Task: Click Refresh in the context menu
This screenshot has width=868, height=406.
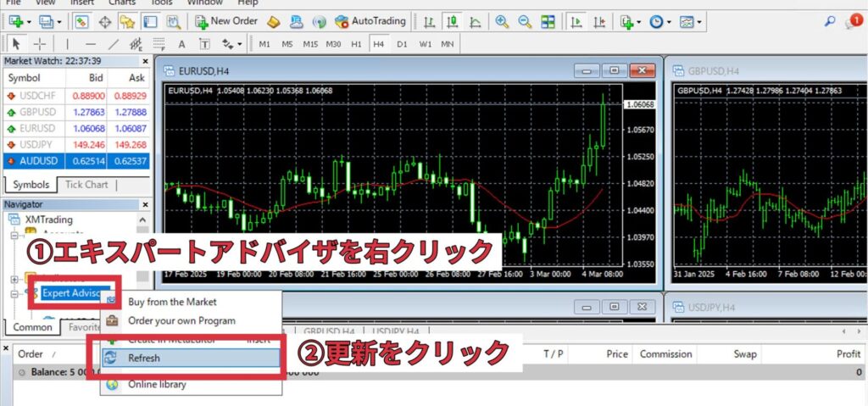Action: pos(191,358)
